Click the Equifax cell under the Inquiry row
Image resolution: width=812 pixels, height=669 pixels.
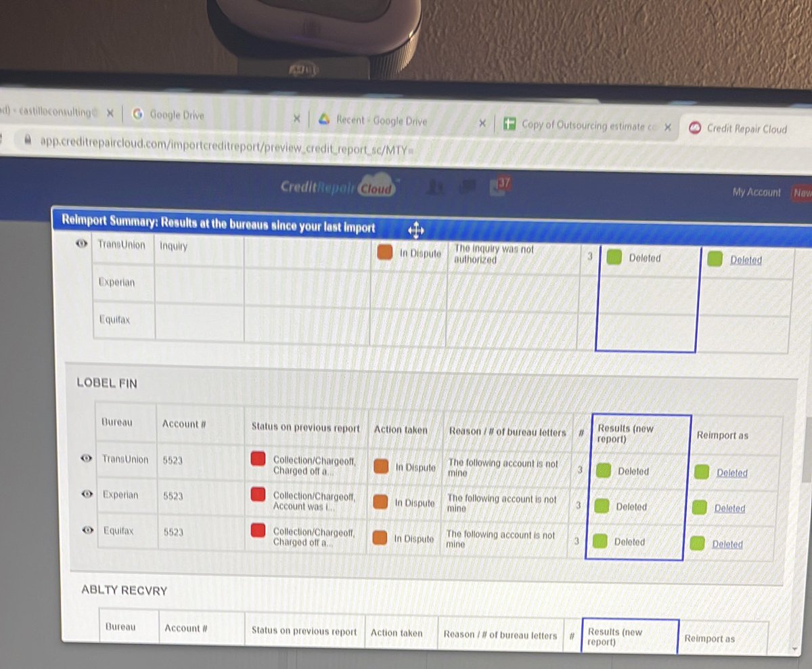click(114, 319)
